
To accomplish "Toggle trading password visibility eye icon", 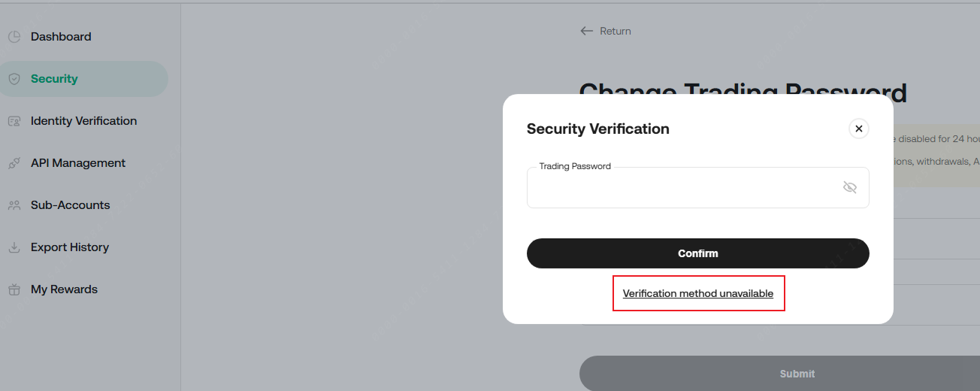I will point(850,187).
